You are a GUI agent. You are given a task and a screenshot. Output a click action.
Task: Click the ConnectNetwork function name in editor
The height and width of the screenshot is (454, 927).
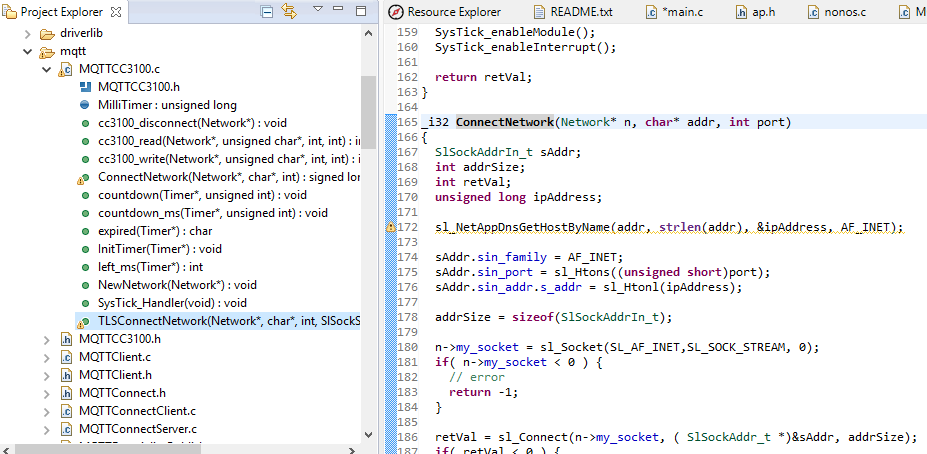click(x=504, y=122)
